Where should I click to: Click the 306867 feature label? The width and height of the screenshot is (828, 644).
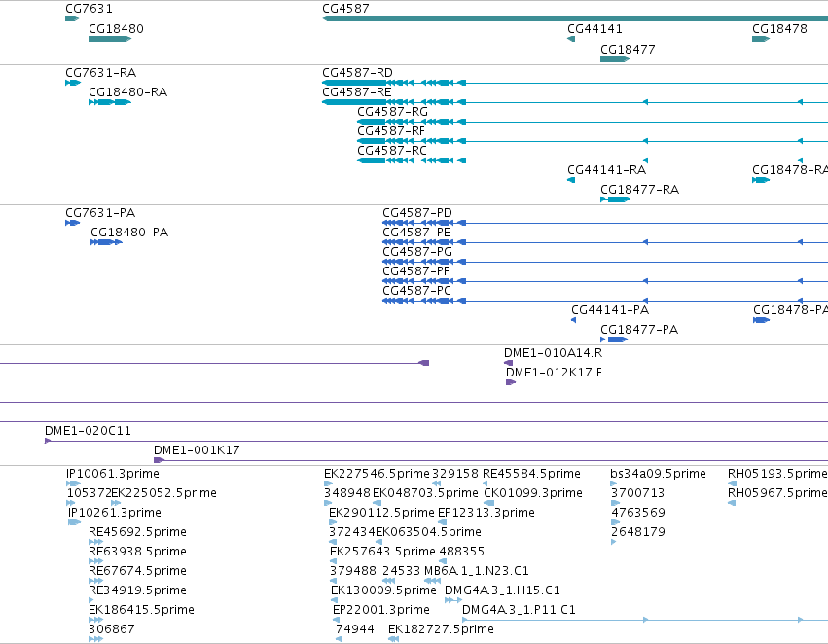112,630
